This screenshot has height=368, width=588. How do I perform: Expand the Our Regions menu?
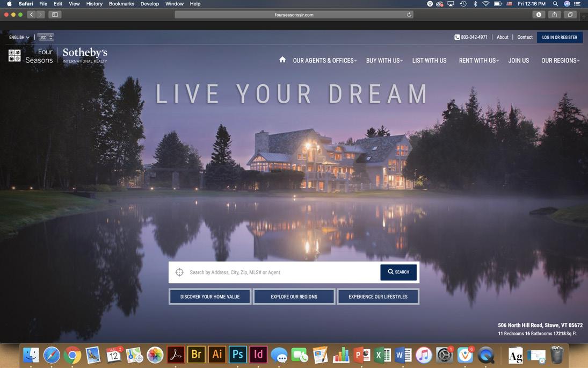click(560, 60)
